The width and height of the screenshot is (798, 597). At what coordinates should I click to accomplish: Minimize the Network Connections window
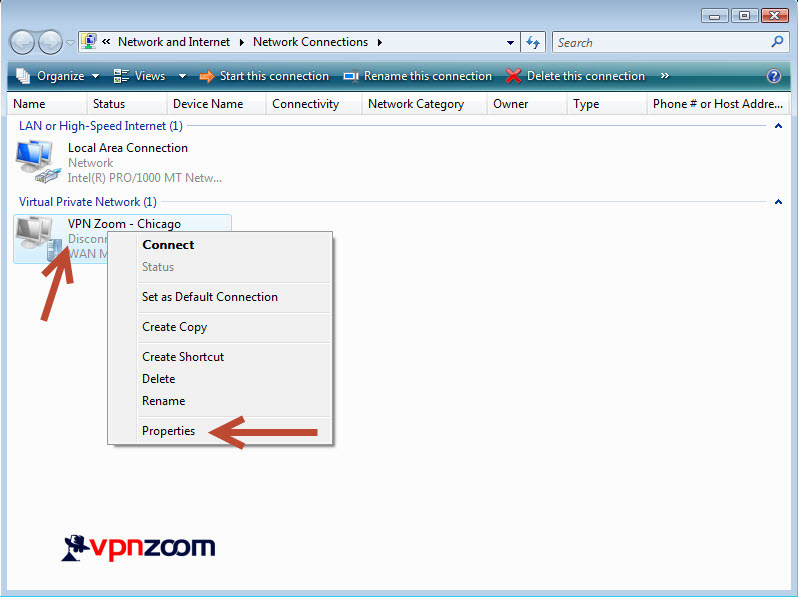(715, 16)
